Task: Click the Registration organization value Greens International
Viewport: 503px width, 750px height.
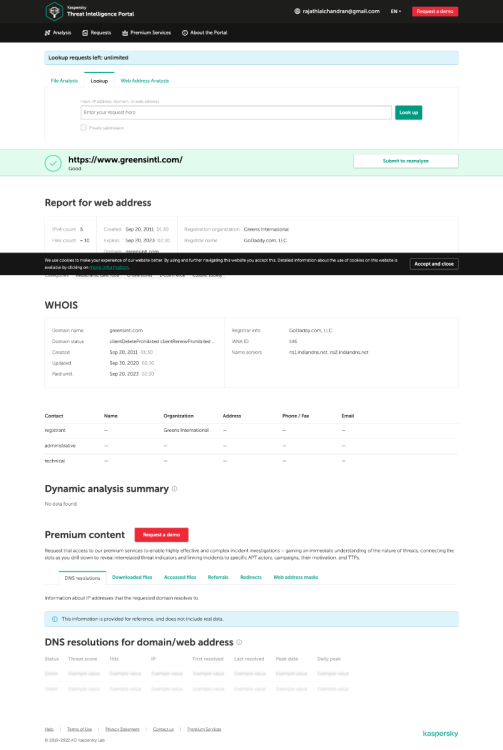Action: coord(266,230)
